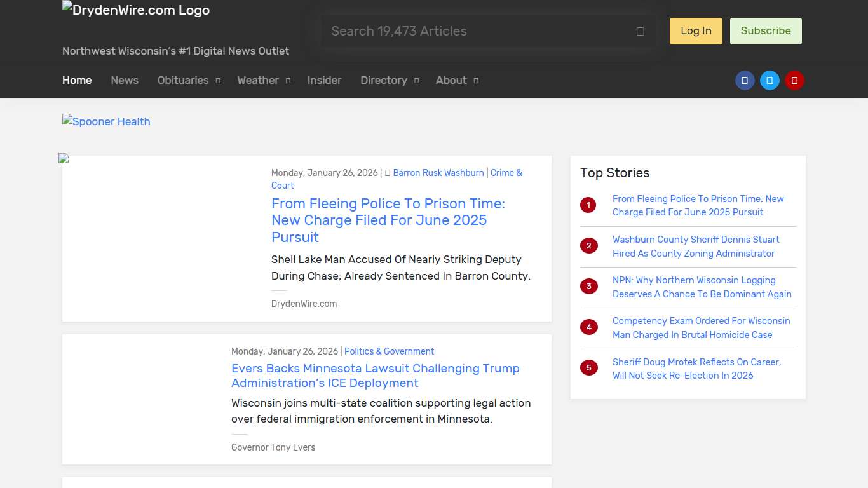Go to the News menu item
This screenshot has height=488, width=868.
125,81
